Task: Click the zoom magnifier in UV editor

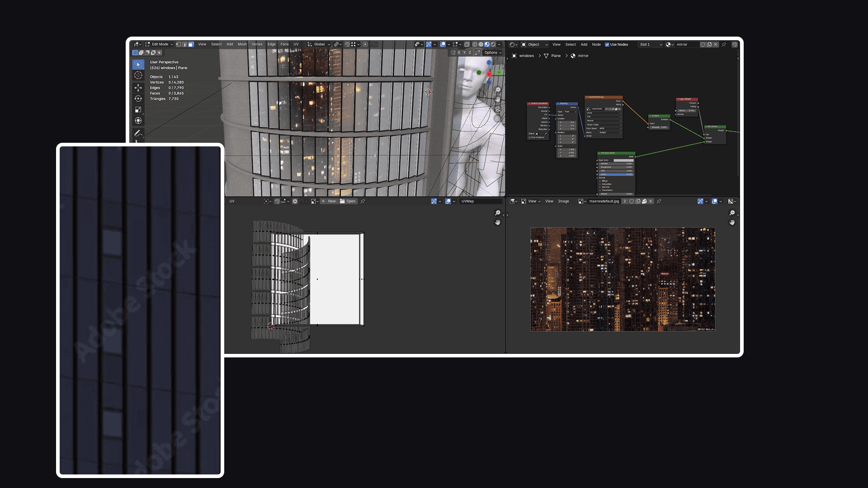Action: coord(498,213)
